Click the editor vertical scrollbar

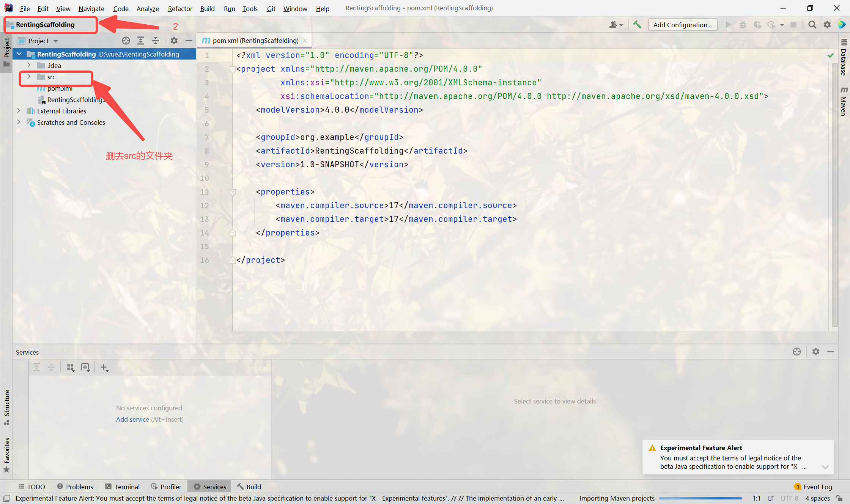(x=834, y=194)
